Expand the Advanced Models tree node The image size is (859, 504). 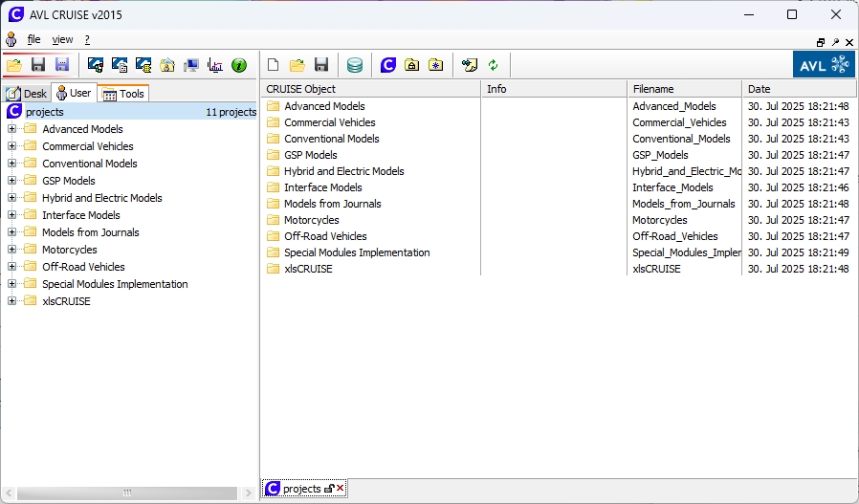[12, 129]
